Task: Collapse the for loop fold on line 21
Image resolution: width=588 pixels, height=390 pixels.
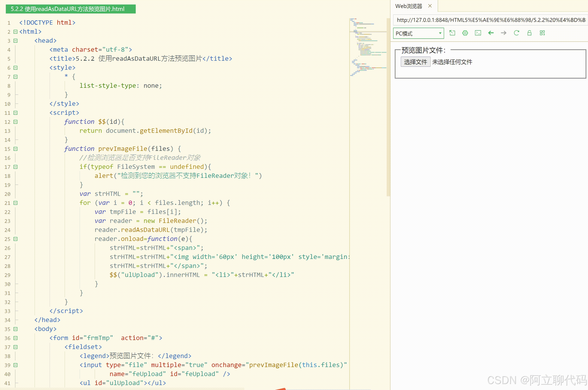Action: (x=15, y=203)
